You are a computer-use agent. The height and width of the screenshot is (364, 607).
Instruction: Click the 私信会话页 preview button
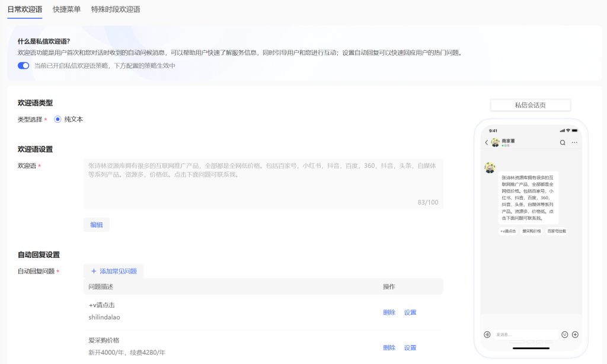coord(531,105)
